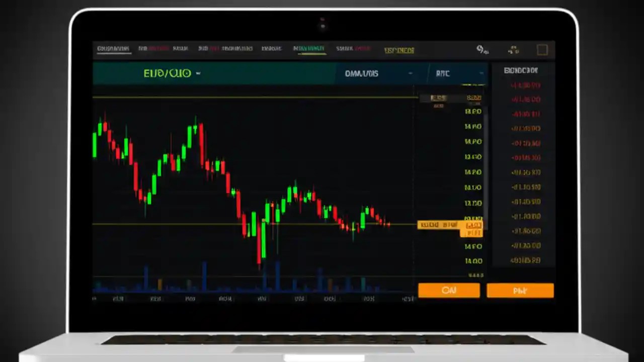Select the first menu item in top navigation
This screenshot has height=362, width=644.
[x=113, y=49]
